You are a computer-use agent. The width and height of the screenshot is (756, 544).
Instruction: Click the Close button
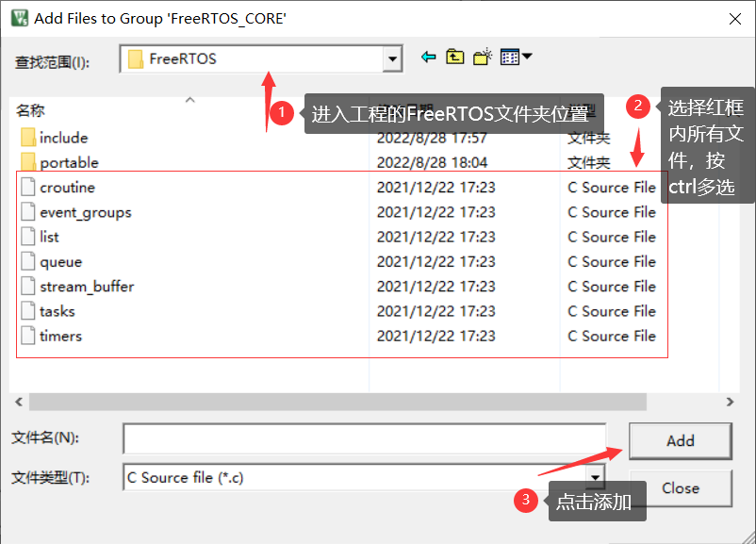pos(681,487)
